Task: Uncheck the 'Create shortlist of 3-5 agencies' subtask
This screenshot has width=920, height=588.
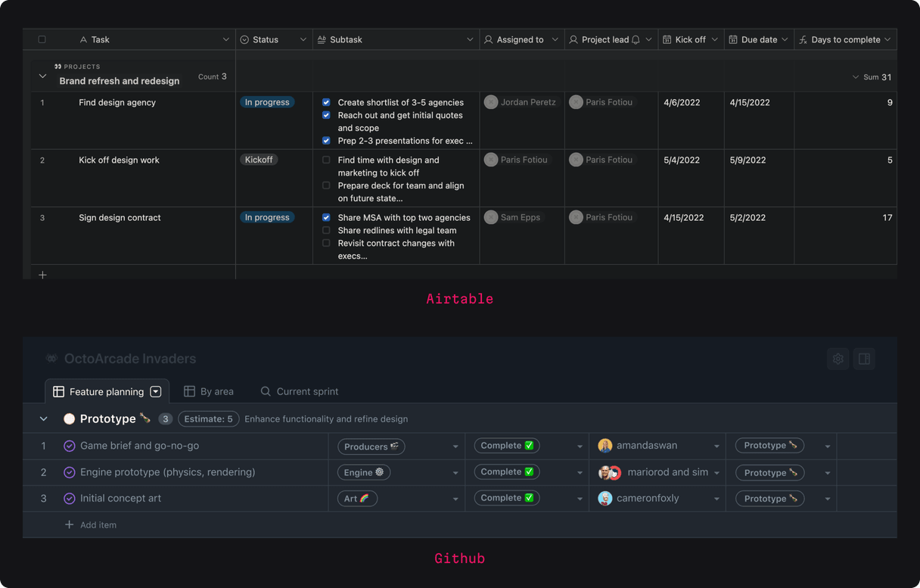Action: [x=326, y=102]
